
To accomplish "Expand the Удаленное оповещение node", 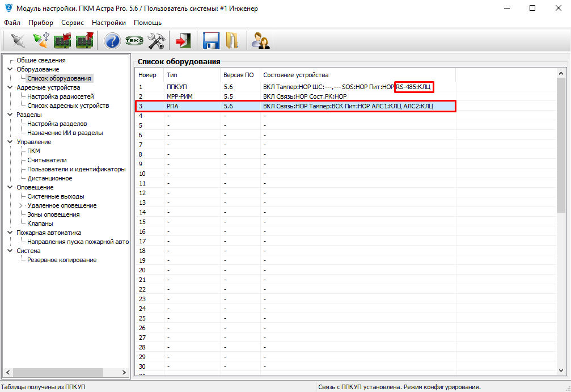I will tap(21, 205).
